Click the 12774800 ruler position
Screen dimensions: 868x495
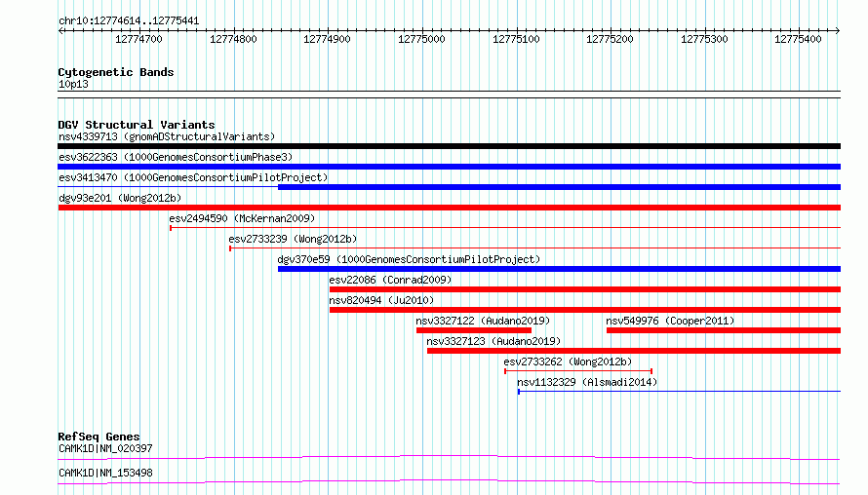(233, 39)
